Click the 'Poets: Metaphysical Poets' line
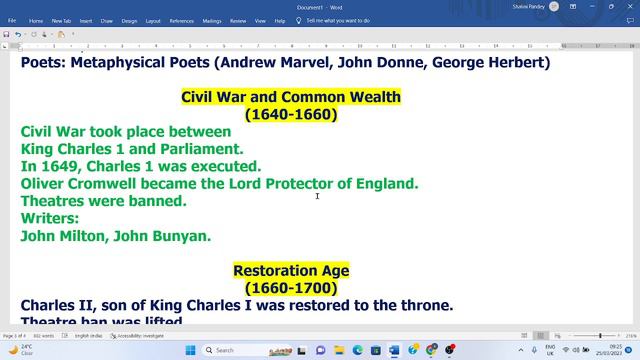 click(x=285, y=62)
